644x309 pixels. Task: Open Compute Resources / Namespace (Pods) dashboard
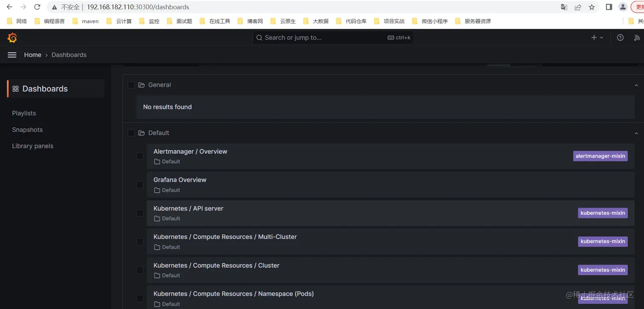[x=233, y=294]
